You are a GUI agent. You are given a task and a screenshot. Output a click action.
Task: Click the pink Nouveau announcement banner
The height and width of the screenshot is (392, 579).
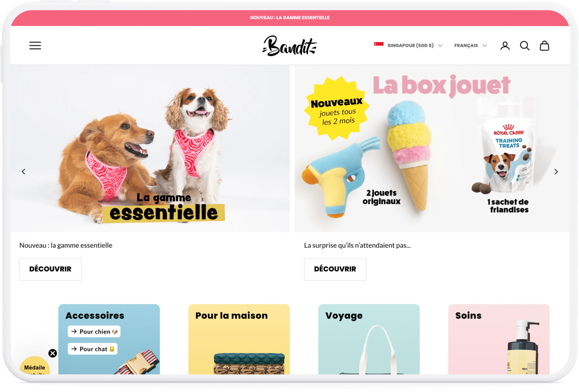(x=290, y=18)
